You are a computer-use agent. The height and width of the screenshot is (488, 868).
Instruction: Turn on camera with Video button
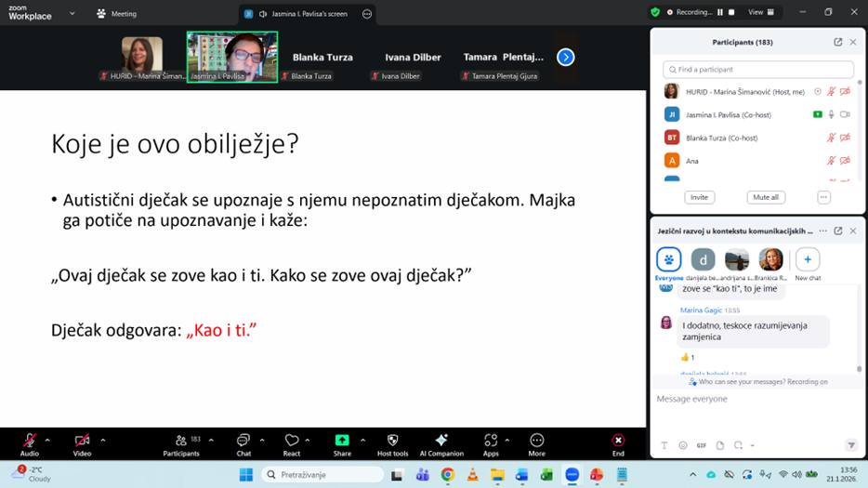[x=82, y=440]
